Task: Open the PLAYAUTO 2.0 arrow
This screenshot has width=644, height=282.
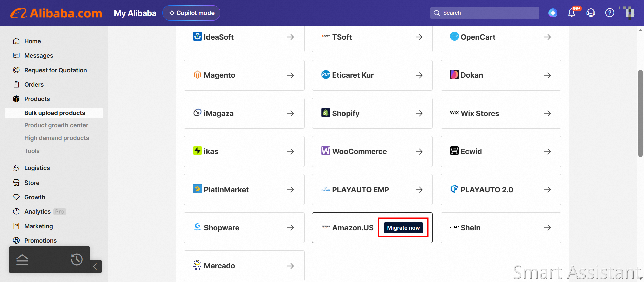Action: point(547,190)
